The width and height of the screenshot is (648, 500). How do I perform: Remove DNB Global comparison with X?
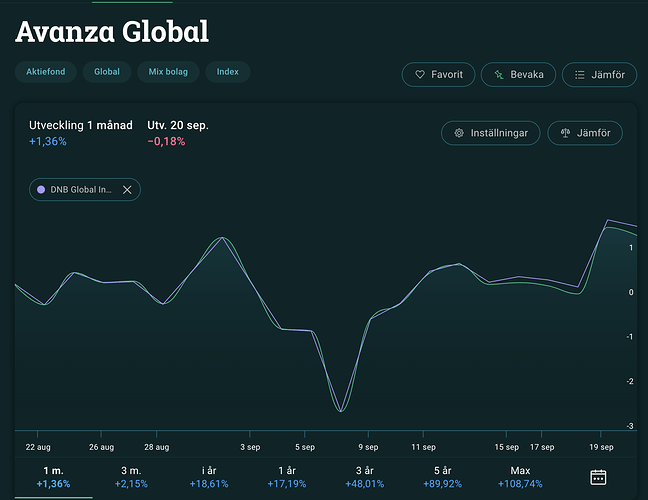point(127,189)
